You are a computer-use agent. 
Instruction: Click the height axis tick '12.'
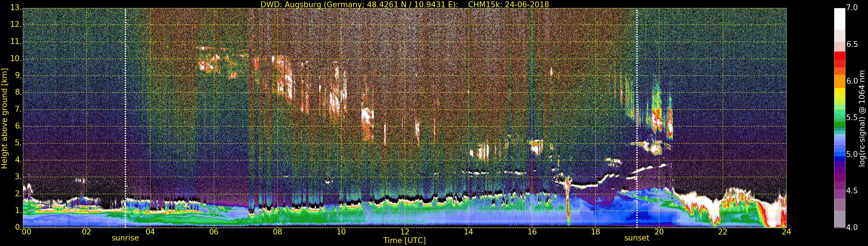tap(16, 25)
